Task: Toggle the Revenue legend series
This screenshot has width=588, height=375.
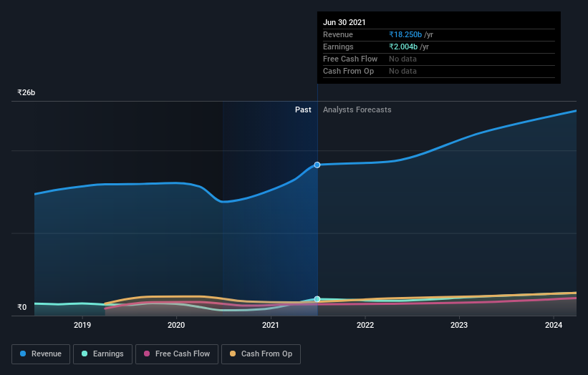Action: [41, 354]
